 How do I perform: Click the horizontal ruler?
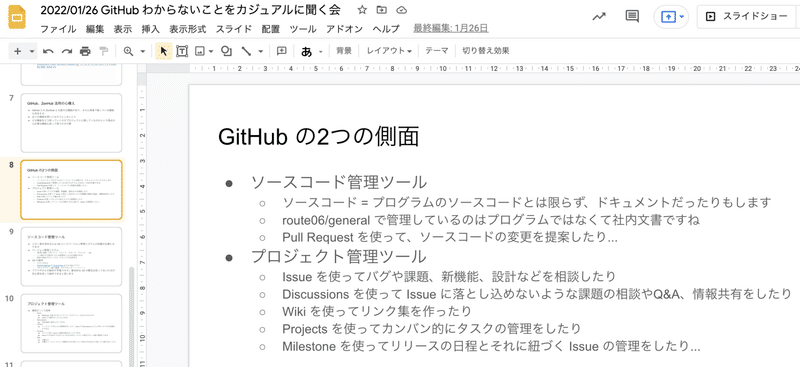(494, 68)
